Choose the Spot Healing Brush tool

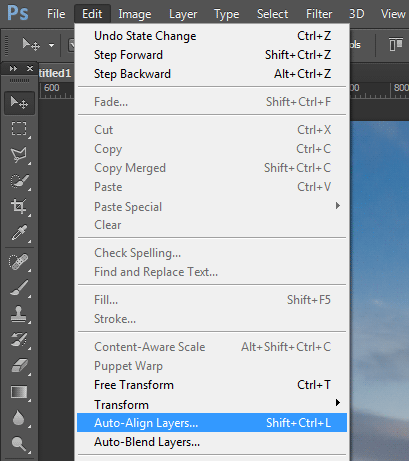click(19, 261)
